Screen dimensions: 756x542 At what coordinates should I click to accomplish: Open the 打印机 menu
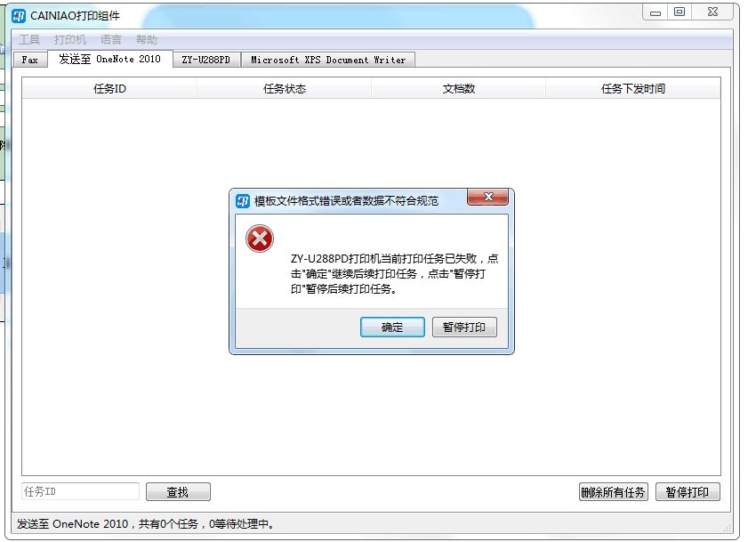tap(70, 39)
